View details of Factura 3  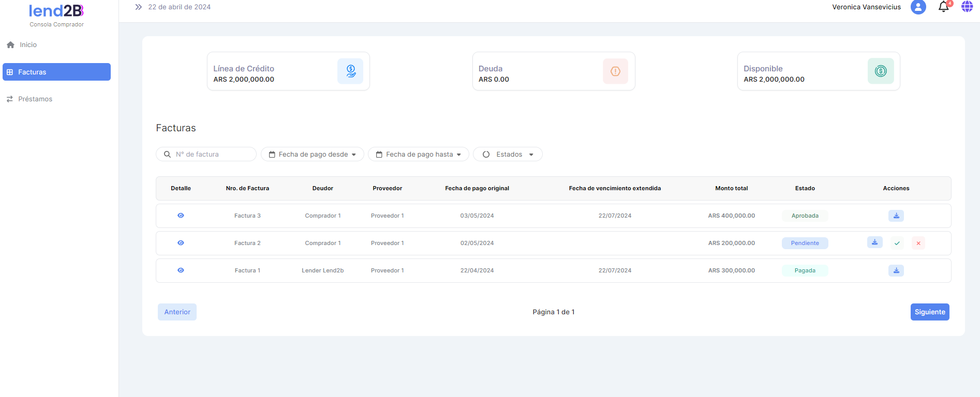181,216
